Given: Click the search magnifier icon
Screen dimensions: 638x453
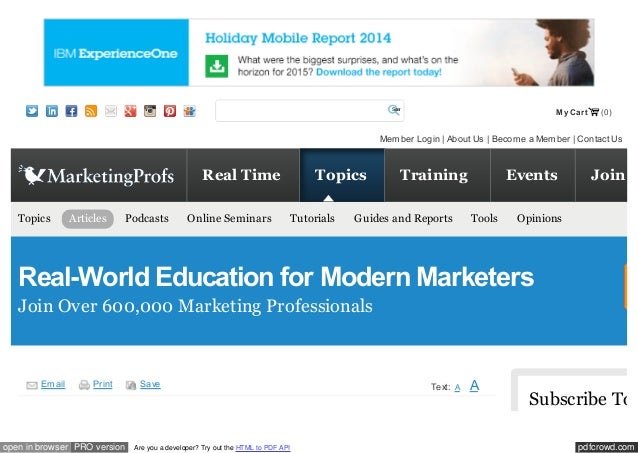Looking at the screenshot, I should [x=394, y=109].
